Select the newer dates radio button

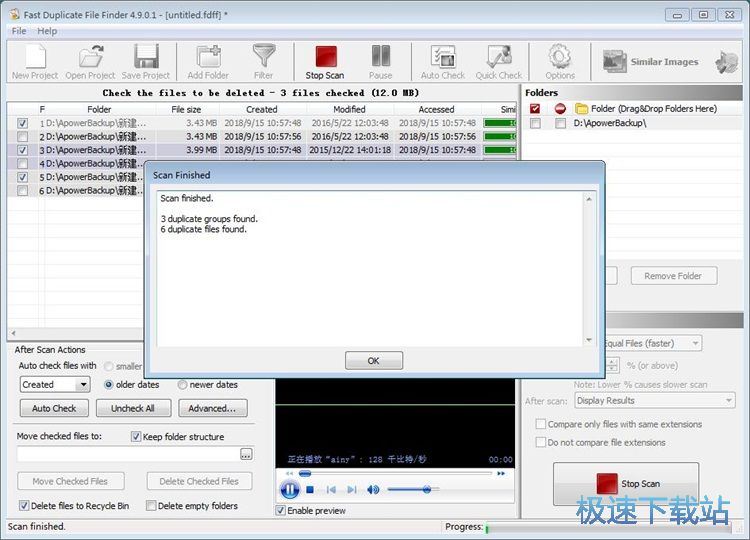182,385
